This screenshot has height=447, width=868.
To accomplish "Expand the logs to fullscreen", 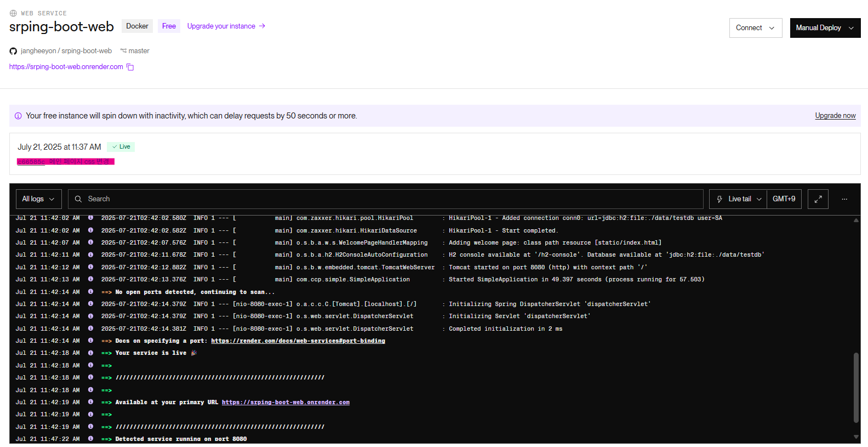I will pyautogui.click(x=818, y=199).
